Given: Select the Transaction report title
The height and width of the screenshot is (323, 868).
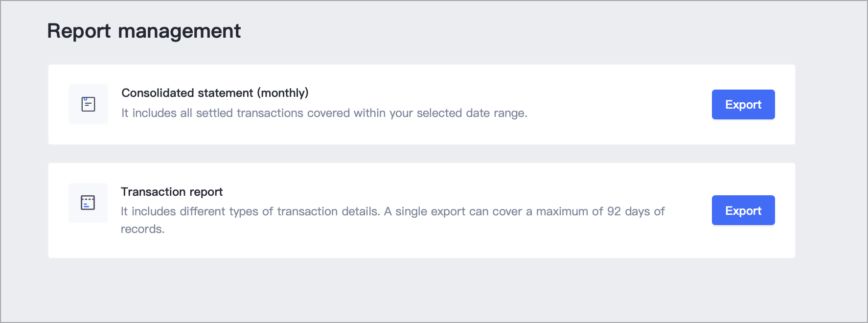Looking at the screenshot, I should click(x=172, y=191).
